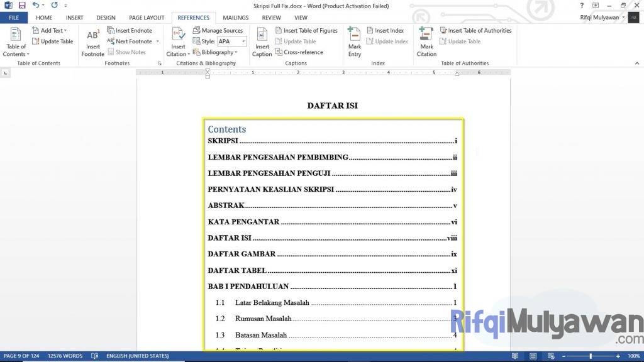This screenshot has height=362, width=644.
Task: Click the Mark Entry icon
Action: pyautogui.click(x=355, y=36)
